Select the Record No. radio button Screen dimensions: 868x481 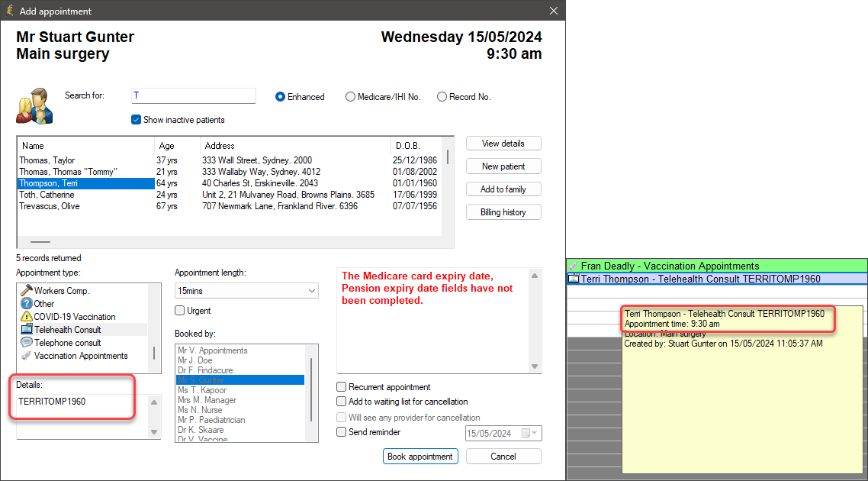[x=442, y=97]
